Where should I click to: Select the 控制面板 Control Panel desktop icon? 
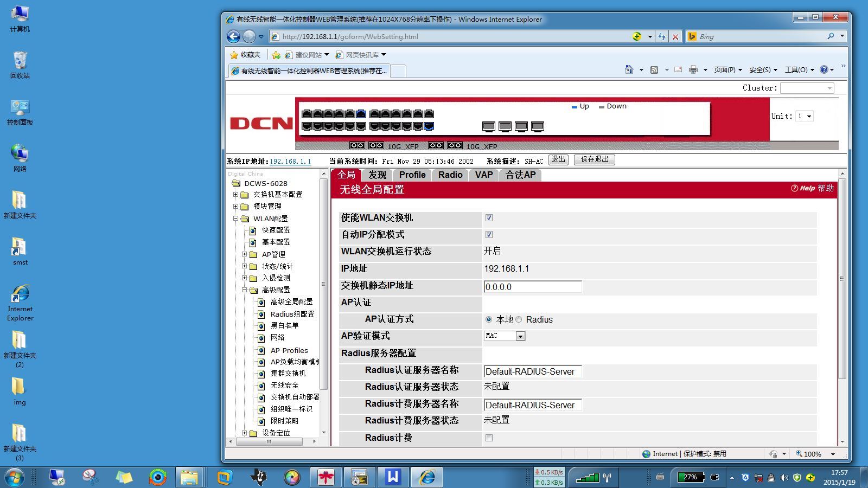20,112
